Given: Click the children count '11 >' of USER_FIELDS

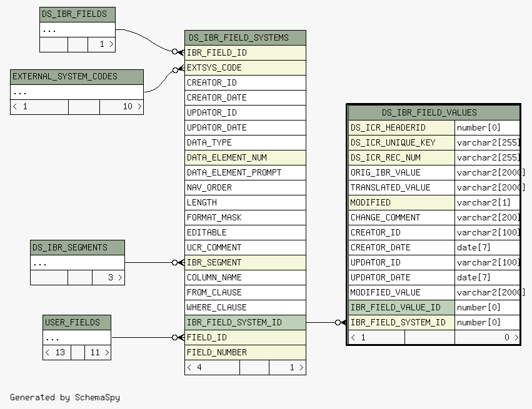Looking at the screenshot, I should [x=98, y=352].
